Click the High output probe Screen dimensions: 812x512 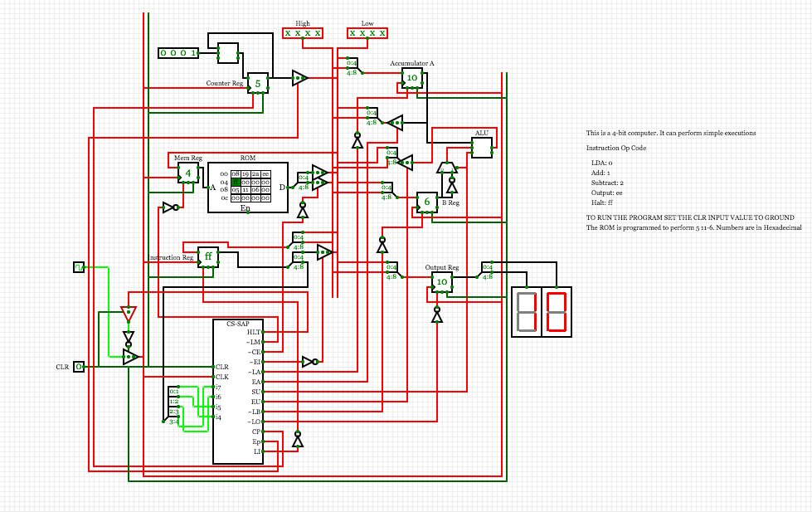(x=303, y=33)
